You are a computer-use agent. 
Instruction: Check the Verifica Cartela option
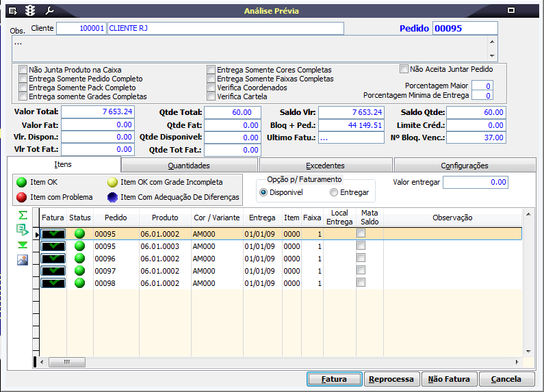pyautogui.click(x=211, y=96)
